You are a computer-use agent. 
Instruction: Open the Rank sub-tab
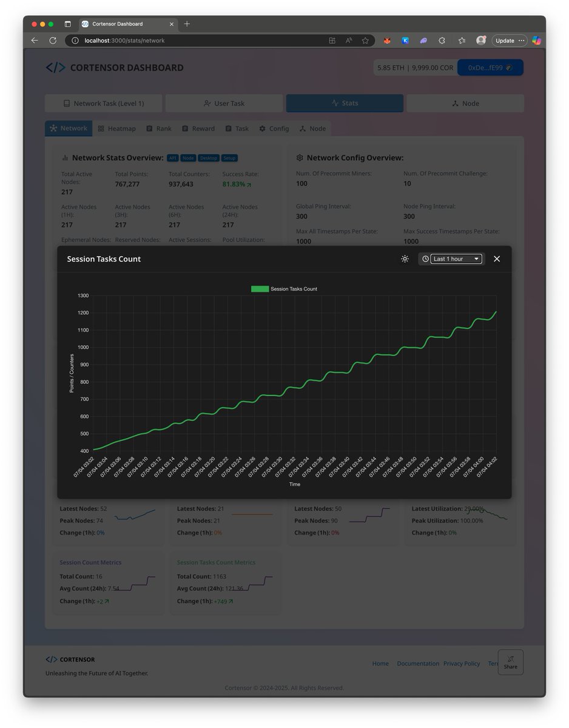pos(158,129)
